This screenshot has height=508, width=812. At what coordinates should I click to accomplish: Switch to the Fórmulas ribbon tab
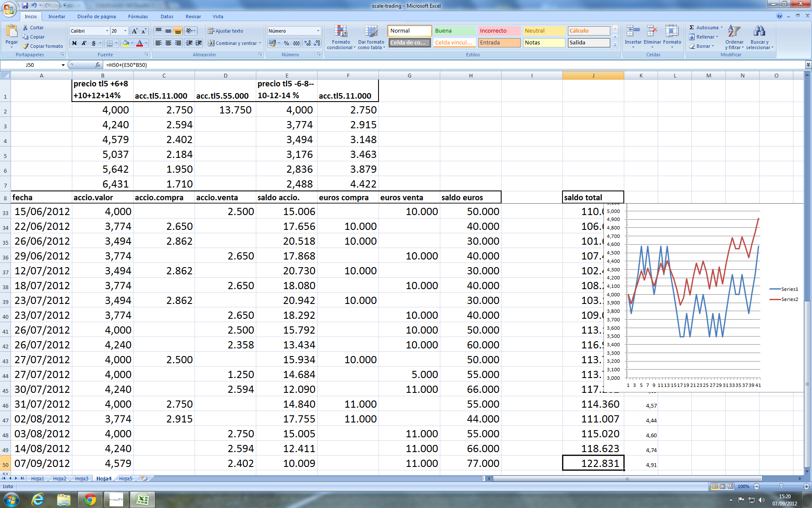(x=138, y=17)
